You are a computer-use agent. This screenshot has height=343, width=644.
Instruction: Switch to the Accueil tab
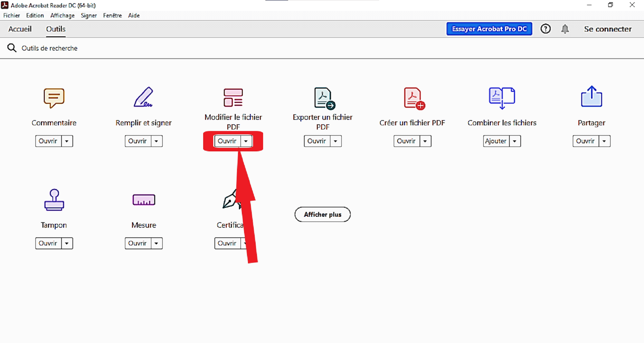pyautogui.click(x=20, y=29)
